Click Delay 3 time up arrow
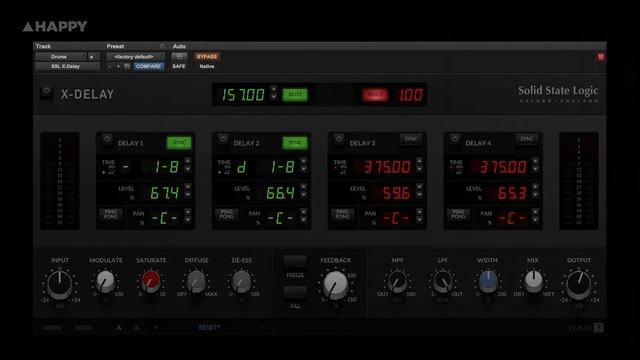This screenshot has width=640, height=360. [x=420, y=162]
